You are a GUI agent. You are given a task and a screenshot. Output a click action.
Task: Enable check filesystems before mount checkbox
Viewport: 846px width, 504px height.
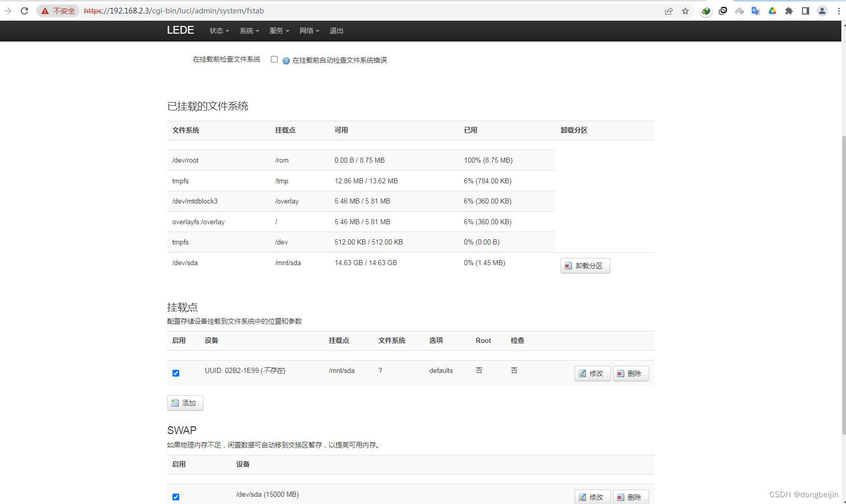[x=274, y=60]
